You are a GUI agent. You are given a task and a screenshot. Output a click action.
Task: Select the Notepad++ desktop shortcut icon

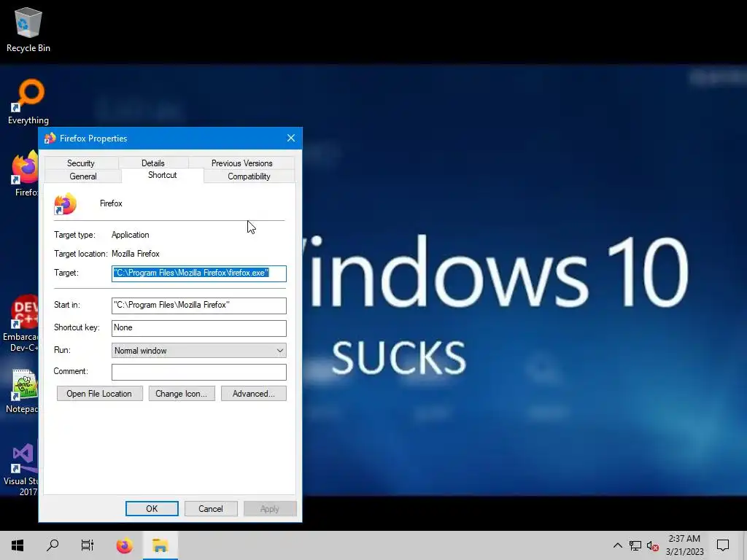click(x=21, y=392)
